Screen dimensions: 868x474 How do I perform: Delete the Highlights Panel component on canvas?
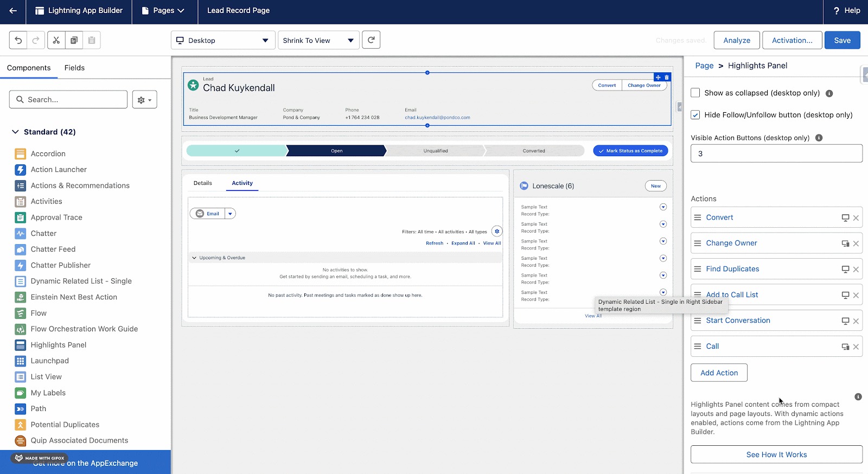click(x=667, y=78)
